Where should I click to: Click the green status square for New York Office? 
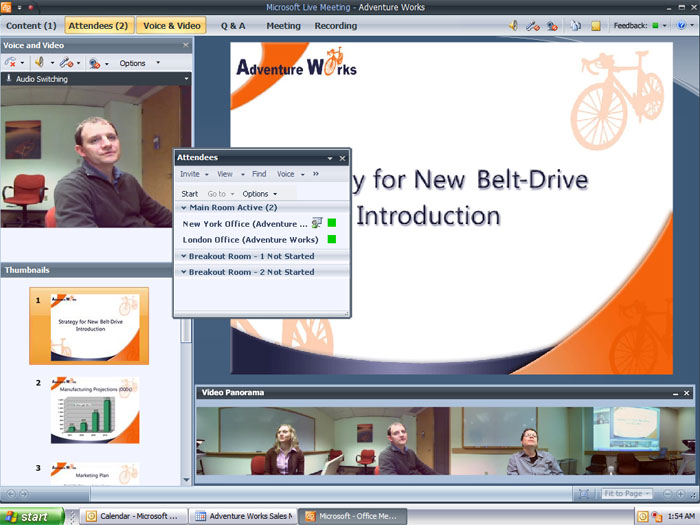click(x=332, y=223)
